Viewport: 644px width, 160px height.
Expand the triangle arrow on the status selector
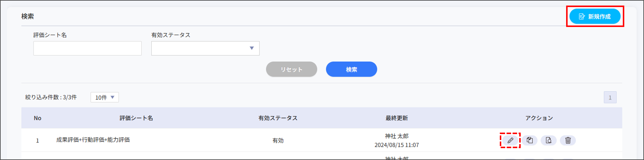pos(252,48)
